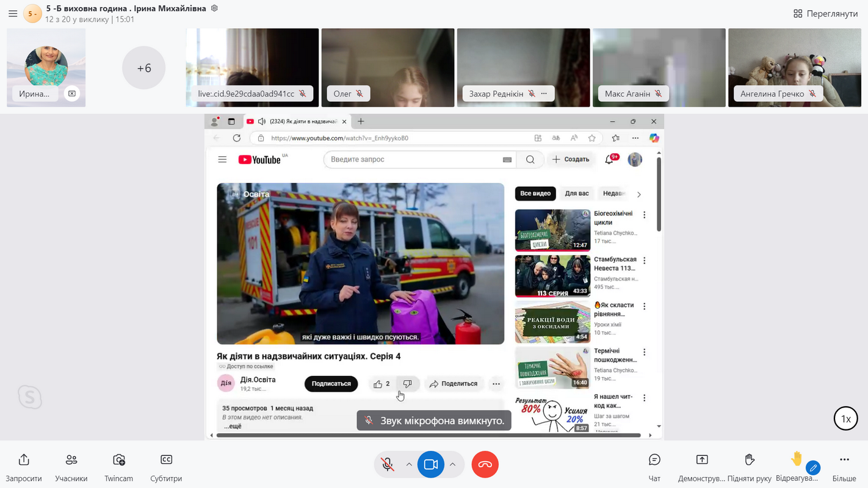Show the +6 hidden participants
The height and width of the screenshot is (488, 868).
point(144,68)
